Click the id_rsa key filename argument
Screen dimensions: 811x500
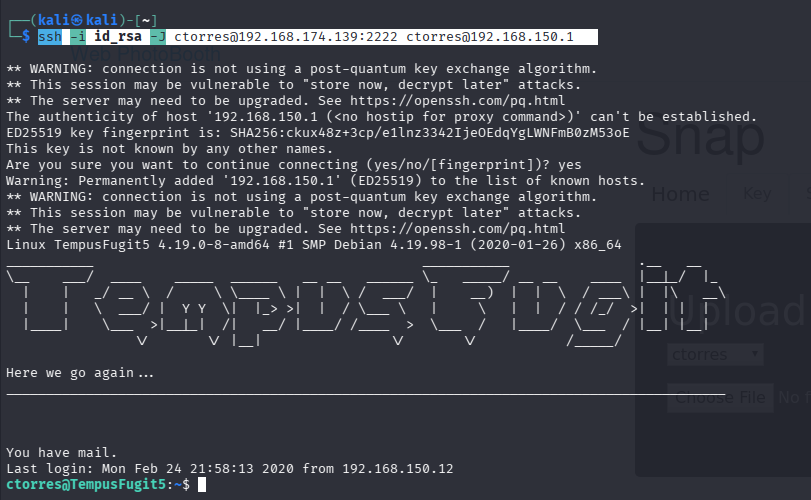117,37
